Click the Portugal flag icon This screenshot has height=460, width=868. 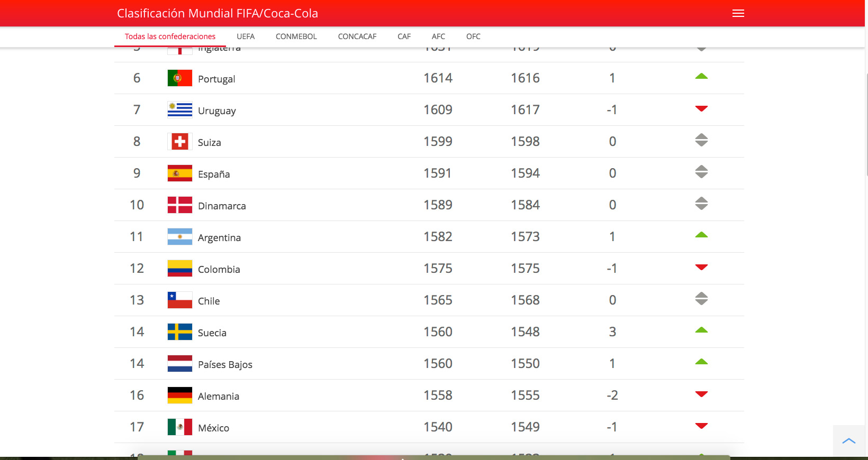tap(180, 78)
